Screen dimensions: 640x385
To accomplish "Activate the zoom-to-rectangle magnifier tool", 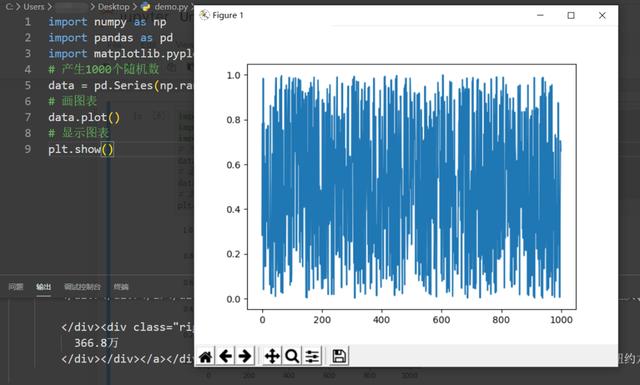I will pyautogui.click(x=292, y=356).
